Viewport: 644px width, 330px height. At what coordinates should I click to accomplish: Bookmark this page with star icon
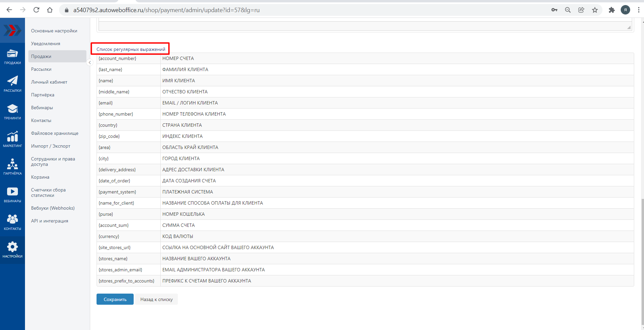click(x=595, y=10)
